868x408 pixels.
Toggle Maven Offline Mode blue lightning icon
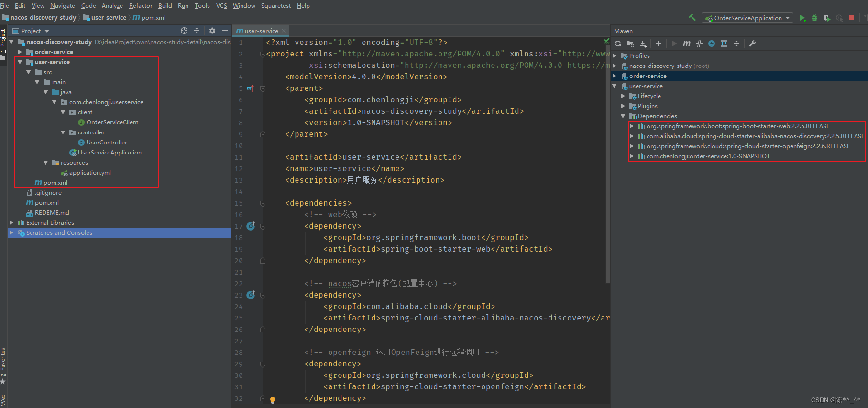point(712,44)
